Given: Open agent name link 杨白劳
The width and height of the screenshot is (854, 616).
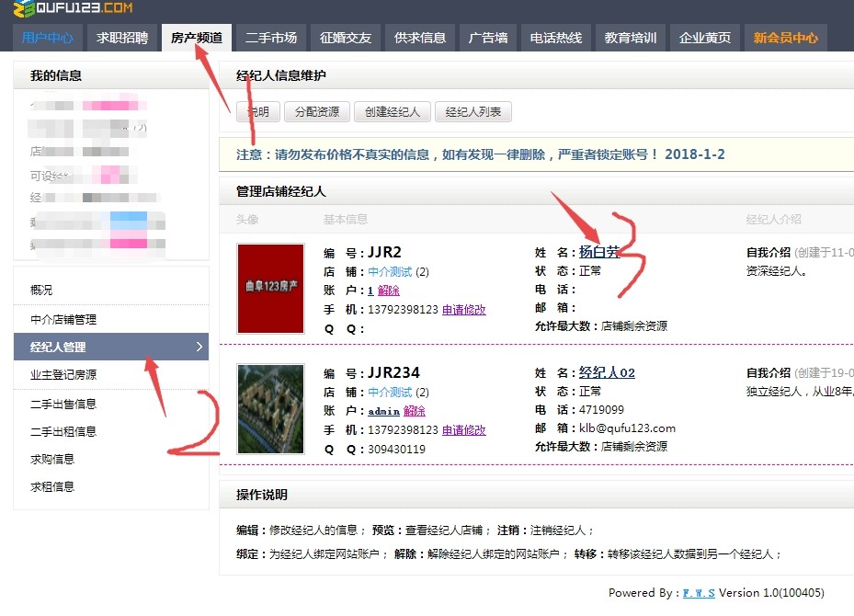Looking at the screenshot, I should [599, 252].
